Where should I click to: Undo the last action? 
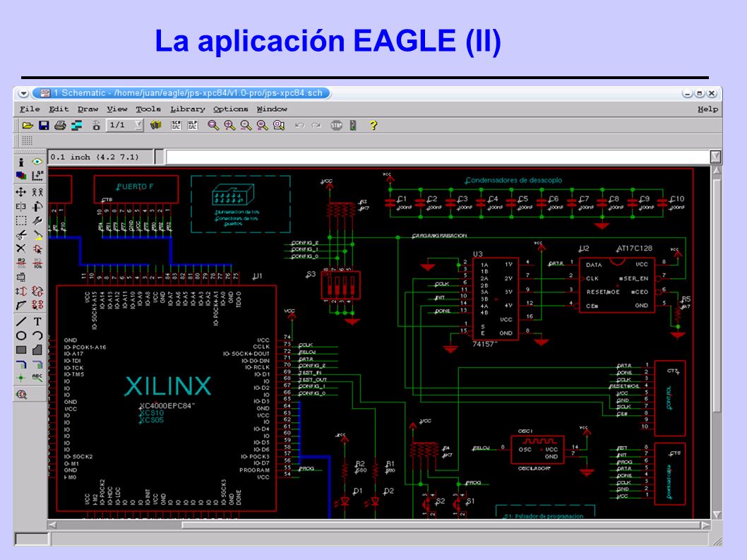[299, 125]
